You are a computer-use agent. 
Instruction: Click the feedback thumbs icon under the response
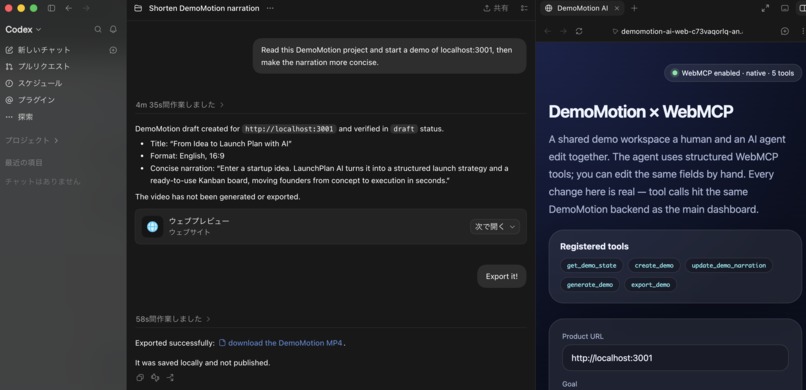point(155,378)
